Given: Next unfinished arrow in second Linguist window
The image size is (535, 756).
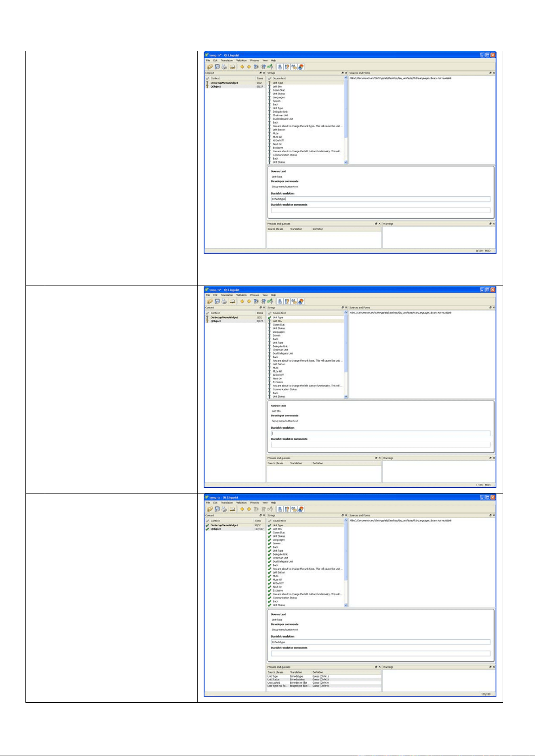Looking at the screenshot, I should tap(249, 301).
